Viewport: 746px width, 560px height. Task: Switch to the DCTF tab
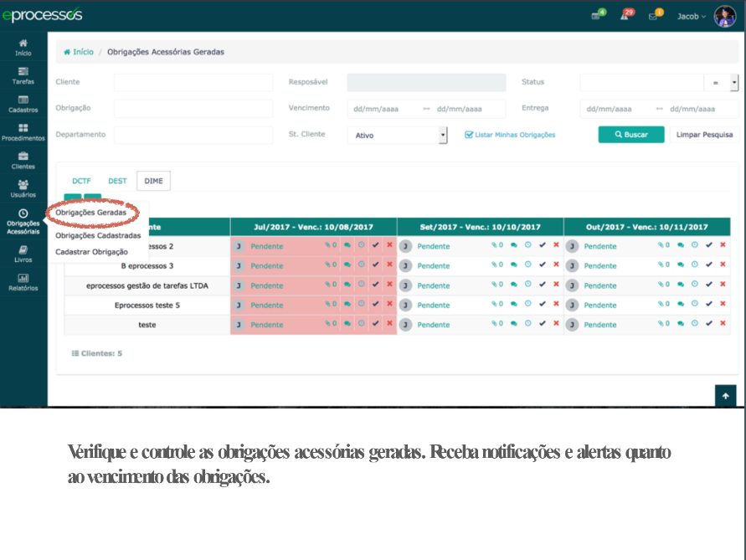coord(80,181)
